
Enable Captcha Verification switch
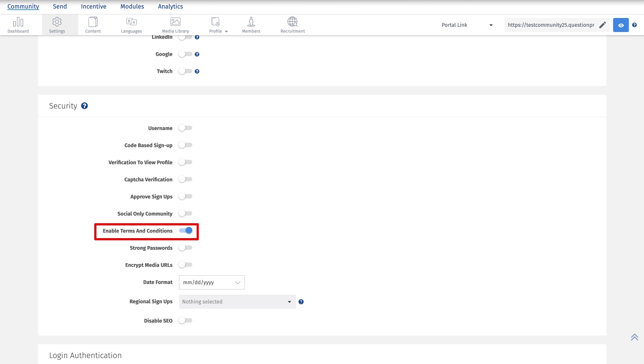pyautogui.click(x=185, y=179)
